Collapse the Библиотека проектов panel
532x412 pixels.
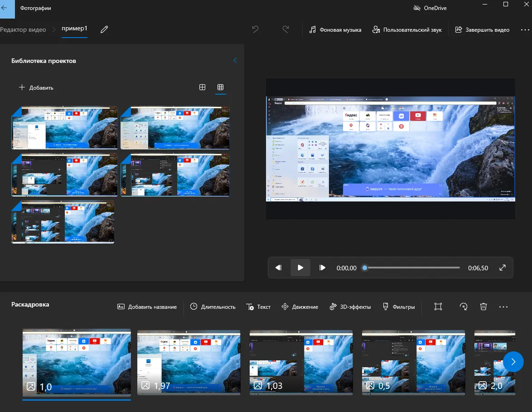point(235,60)
